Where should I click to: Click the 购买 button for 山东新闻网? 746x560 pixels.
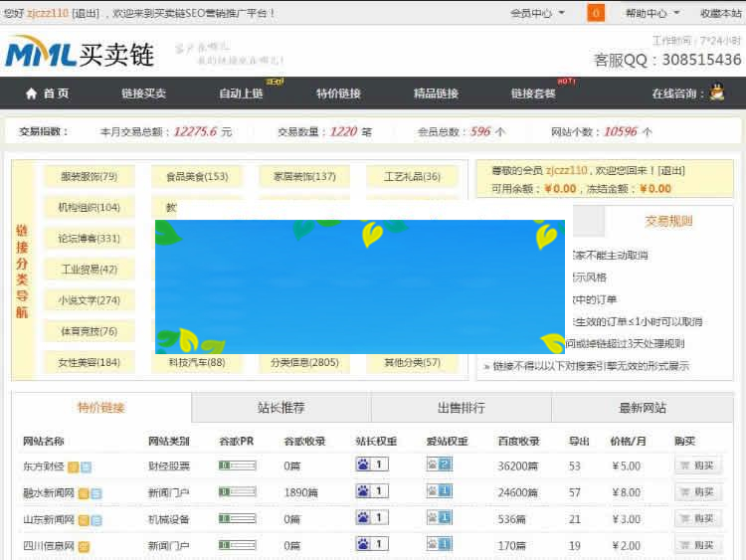click(697, 519)
